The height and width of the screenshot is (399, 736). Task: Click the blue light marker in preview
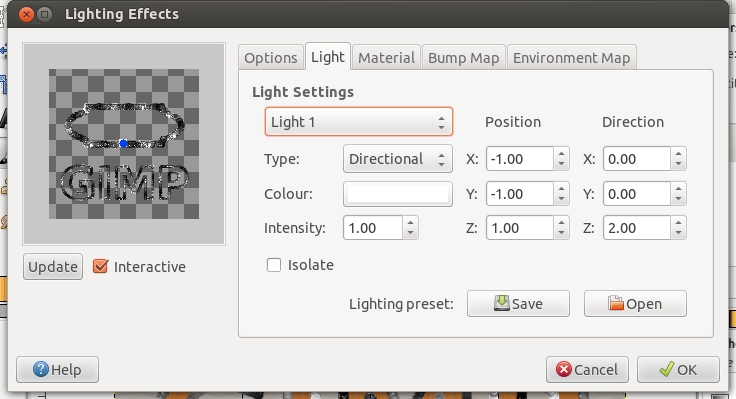point(123,144)
